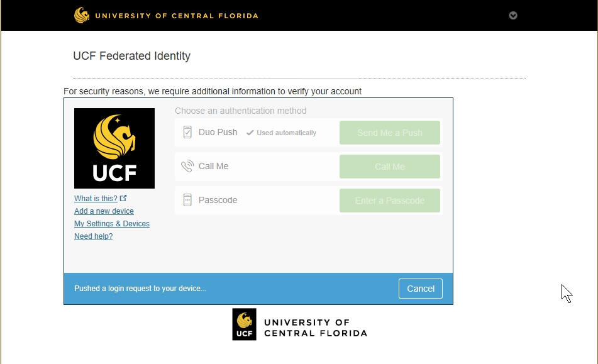
Task: Choose the Enter a Passcode button
Action: pos(390,201)
